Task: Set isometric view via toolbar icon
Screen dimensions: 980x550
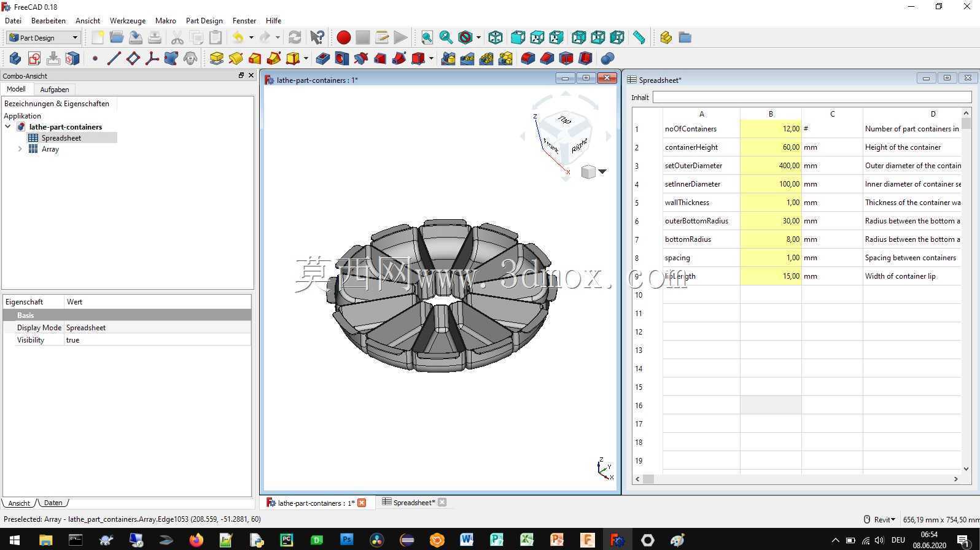Action: [x=496, y=37]
